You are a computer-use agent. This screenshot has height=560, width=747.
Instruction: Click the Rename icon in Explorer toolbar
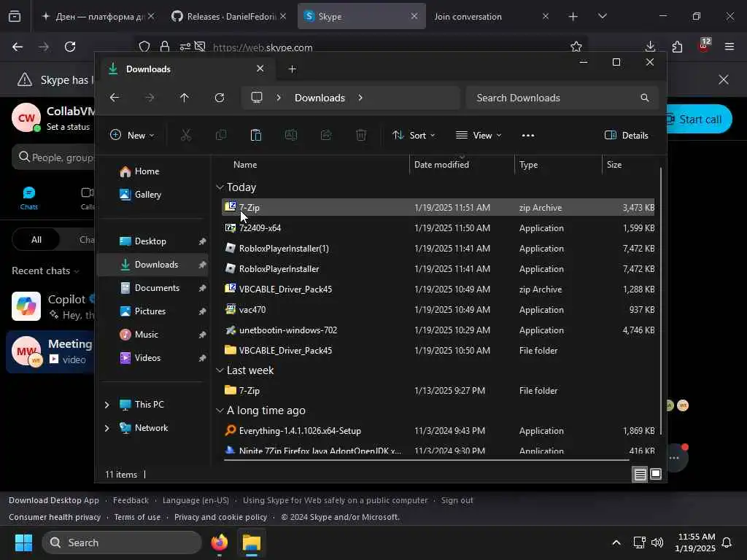290,135
